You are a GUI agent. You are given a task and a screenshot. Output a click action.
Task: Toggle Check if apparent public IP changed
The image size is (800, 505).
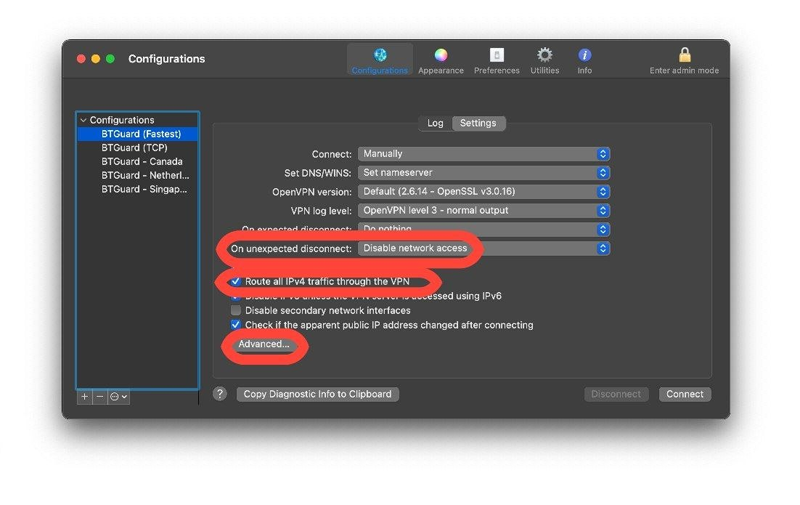pos(236,325)
